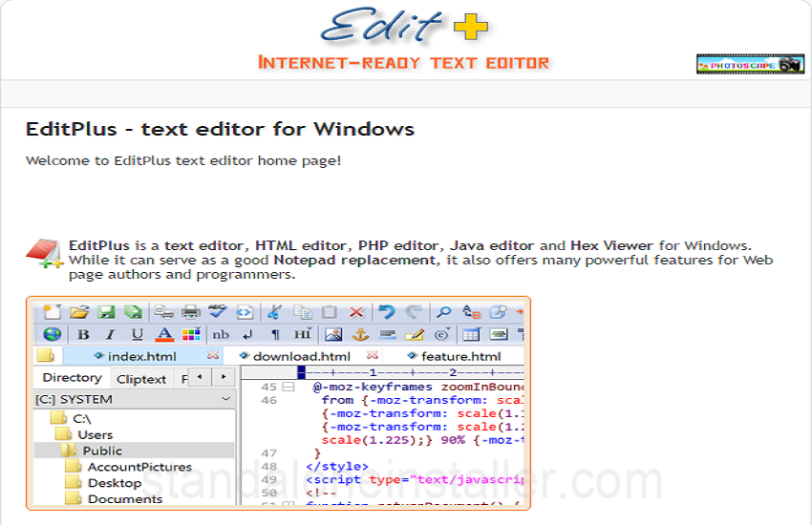Click the red notepad EditPlus icon
This screenshot has height=525, width=812.
(x=45, y=254)
